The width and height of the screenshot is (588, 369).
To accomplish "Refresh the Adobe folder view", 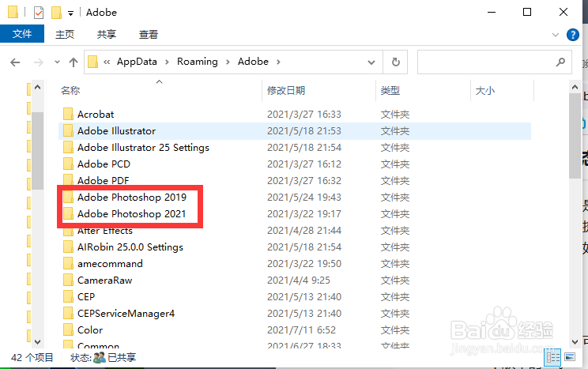I will (396, 62).
